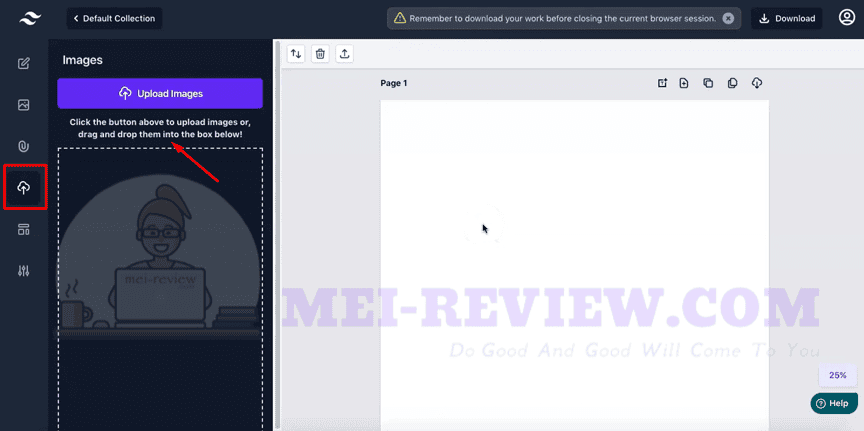Go back to Default Collection

click(x=115, y=18)
